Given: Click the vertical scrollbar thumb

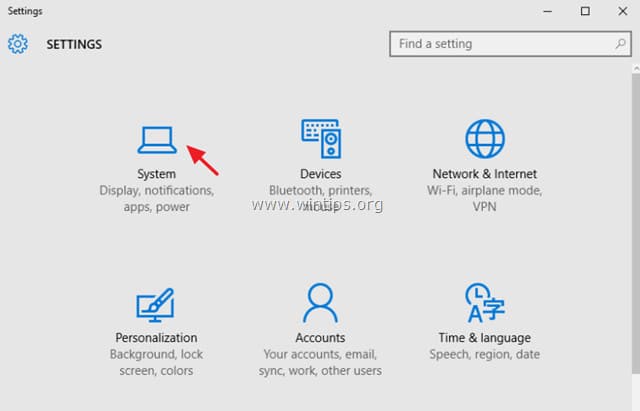Looking at the screenshot, I should click(636, 223).
